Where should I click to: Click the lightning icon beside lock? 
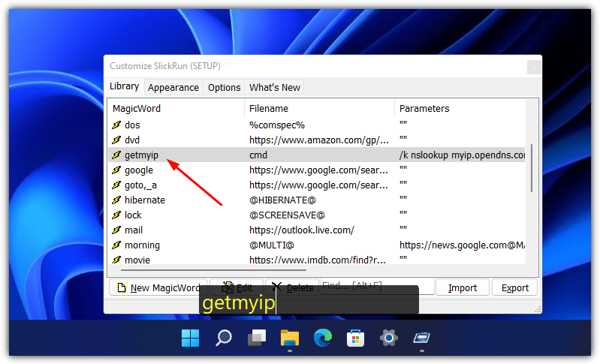tap(116, 215)
